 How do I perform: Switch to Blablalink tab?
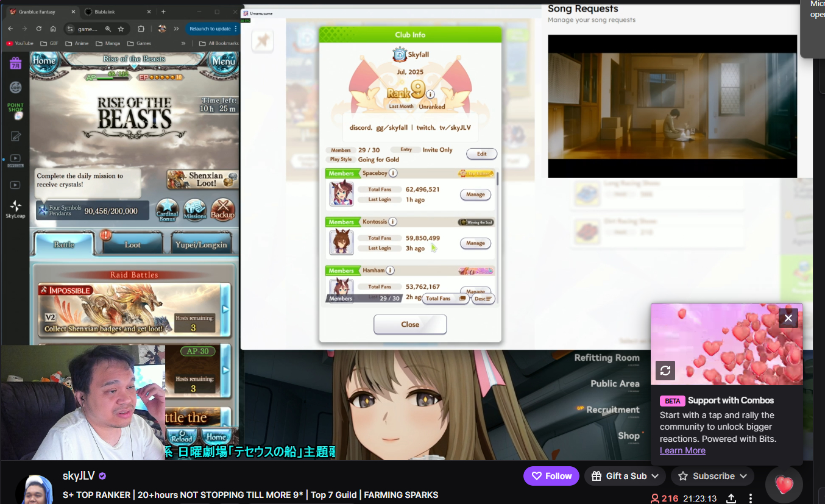point(116,12)
